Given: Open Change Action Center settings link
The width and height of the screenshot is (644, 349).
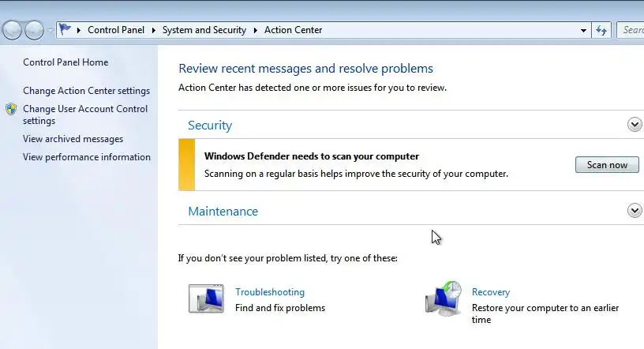Looking at the screenshot, I should click(86, 91).
